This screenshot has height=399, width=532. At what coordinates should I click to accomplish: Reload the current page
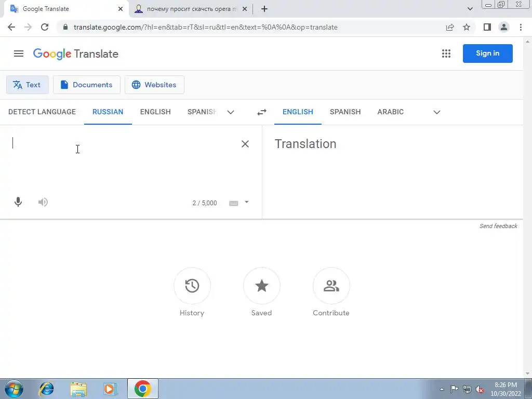tap(45, 27)
